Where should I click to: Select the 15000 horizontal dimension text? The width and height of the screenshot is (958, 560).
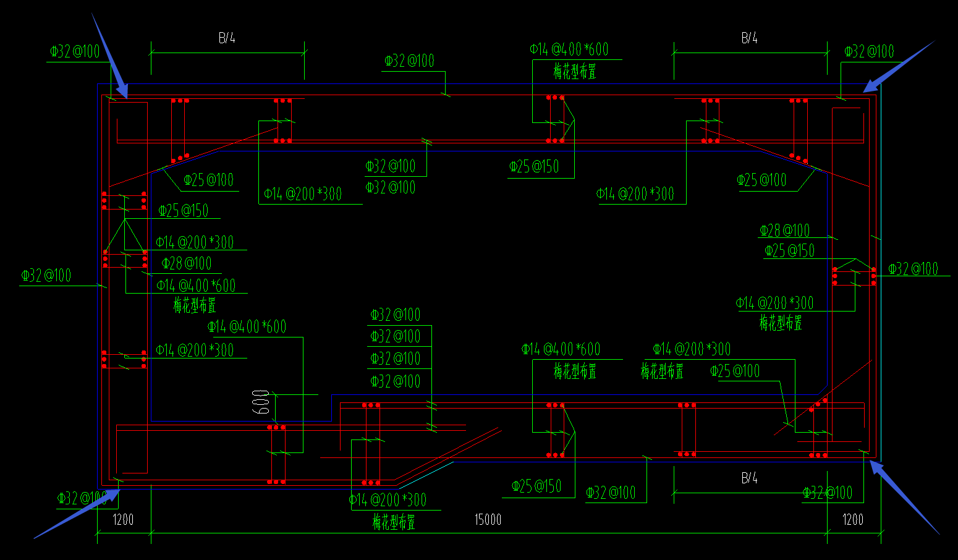[488, 520]
